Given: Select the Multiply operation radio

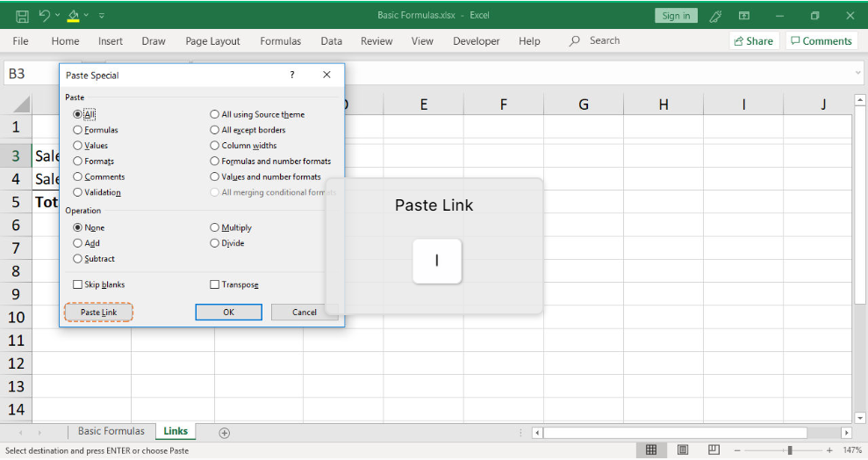Looking at the screenshot, I should point(231,227).
